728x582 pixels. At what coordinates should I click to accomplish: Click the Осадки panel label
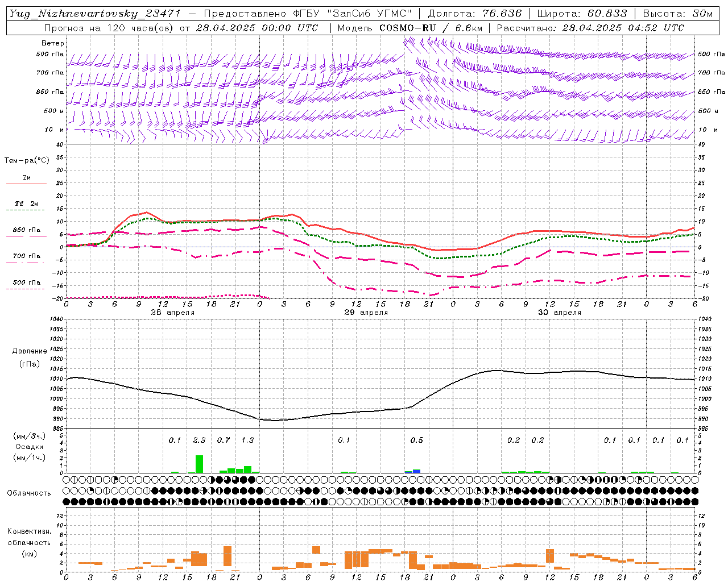pyautogui.click(x=29, y=447)
